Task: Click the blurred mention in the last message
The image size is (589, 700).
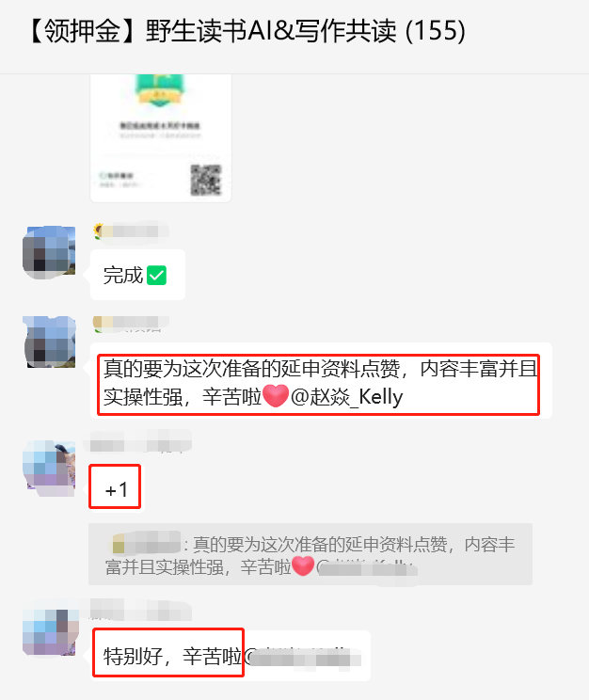Action: coord(302,658)
